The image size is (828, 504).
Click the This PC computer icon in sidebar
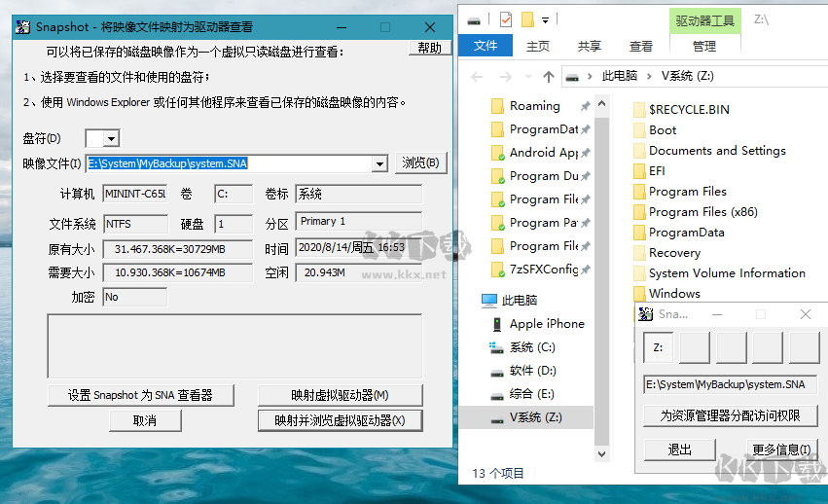[x=489, y=301]
